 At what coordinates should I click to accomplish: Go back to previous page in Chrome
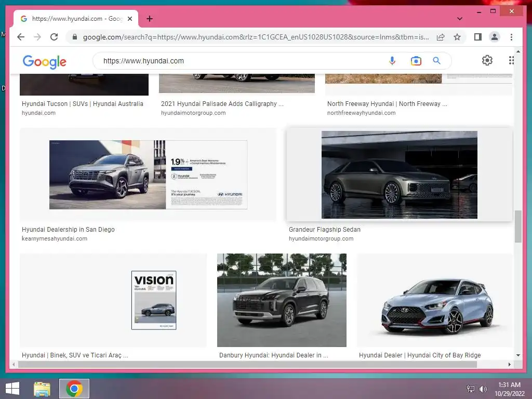(x=21, y=37)
